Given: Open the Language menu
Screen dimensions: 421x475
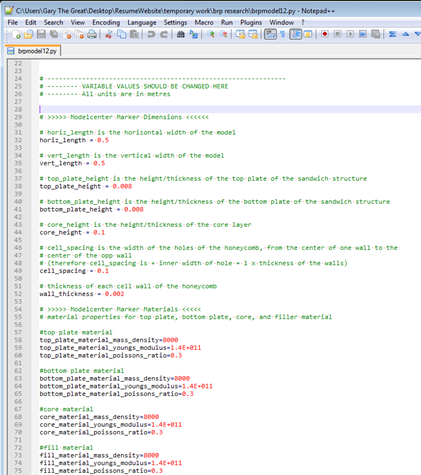Looking at the screenshot, I should click(x=142, y=22).
